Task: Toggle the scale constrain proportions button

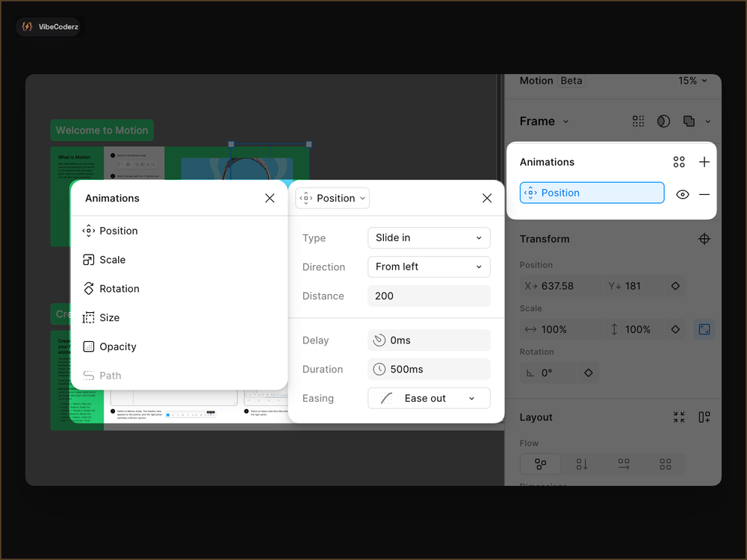Action: coord(704,329)
